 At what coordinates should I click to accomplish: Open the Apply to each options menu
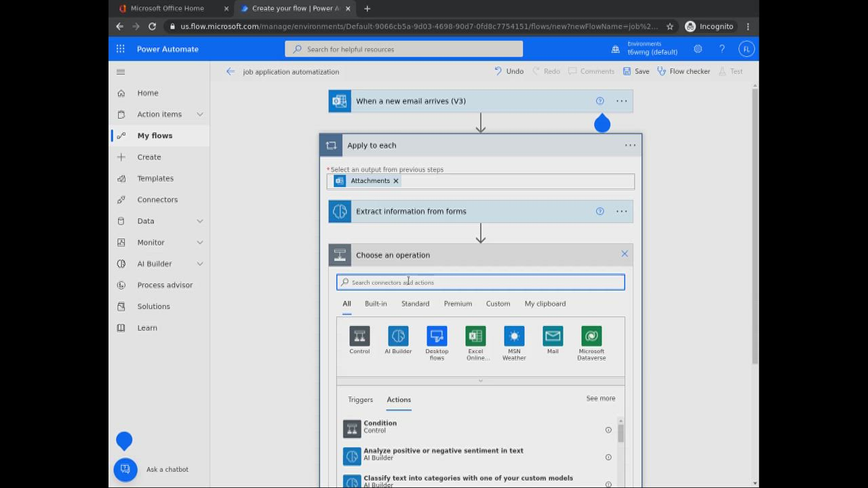630,145
